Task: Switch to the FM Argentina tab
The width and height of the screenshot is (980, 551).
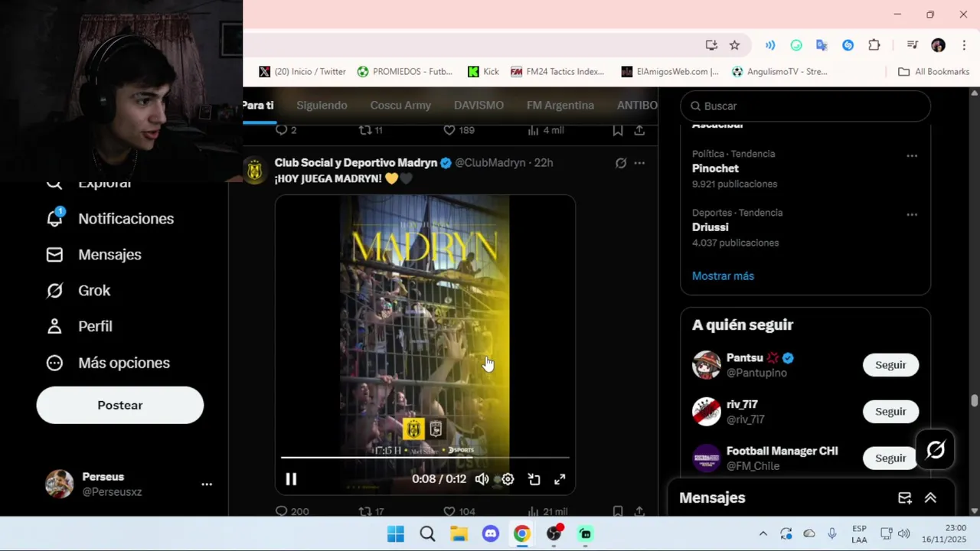Action: (560, 106)
